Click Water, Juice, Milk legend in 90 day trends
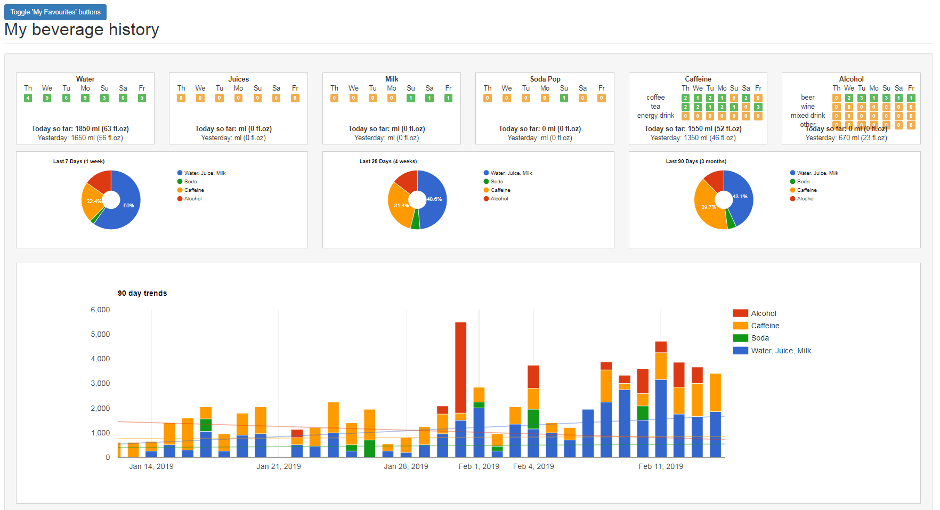 (772, 351)
